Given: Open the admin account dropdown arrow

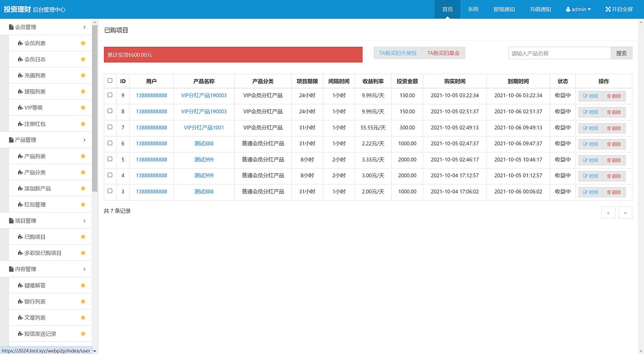Looking at the screenshot, I should [x=589, y=9].
